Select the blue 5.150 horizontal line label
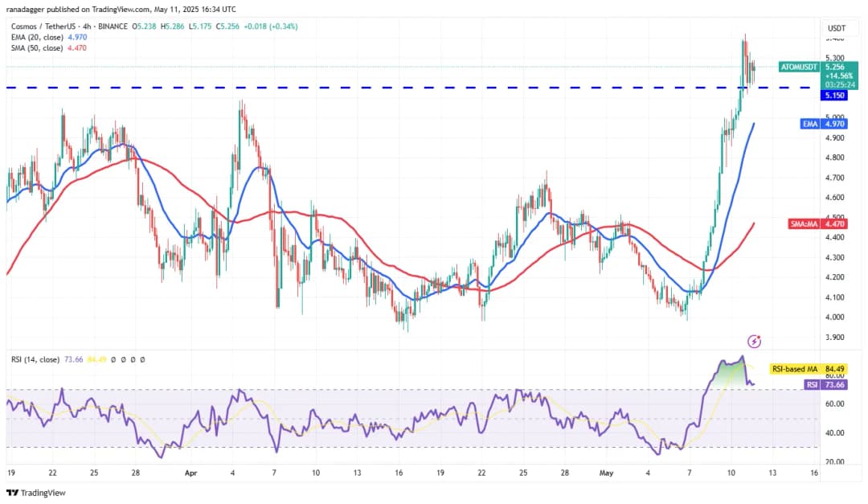 pyautogui.click(x=834, y=96)
